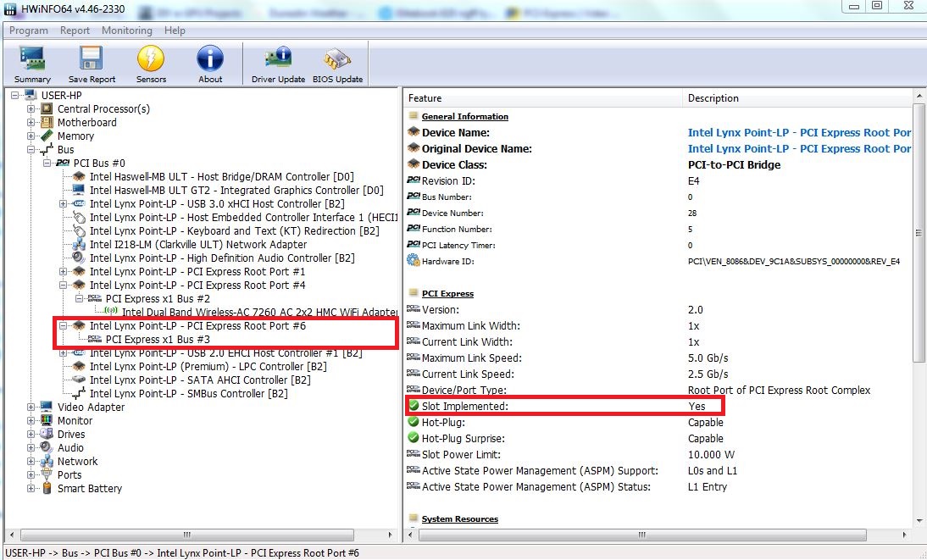Click the Device Class row
927x560 pixels.
[659, 164]
